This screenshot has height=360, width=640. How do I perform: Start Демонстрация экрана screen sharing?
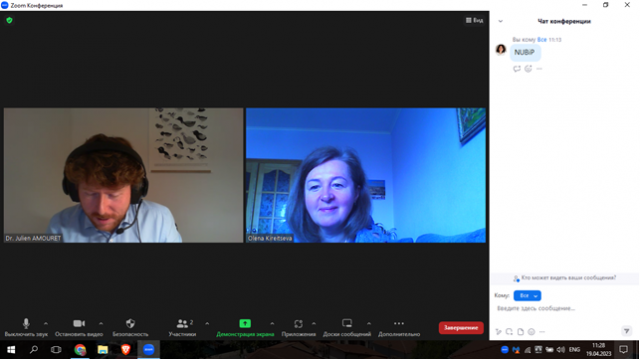pyautogui.click(x=245, y=327)
